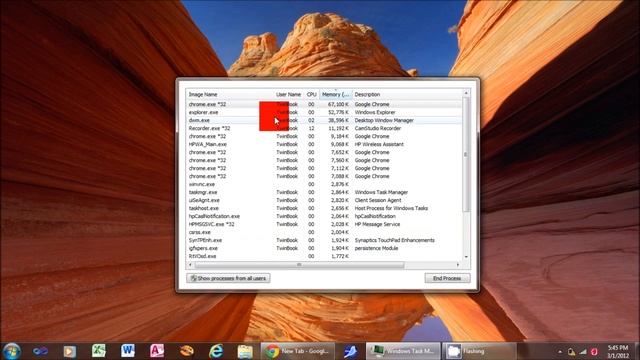
Task: Sort by the User Name column header
Action: (x=288, y=94)
